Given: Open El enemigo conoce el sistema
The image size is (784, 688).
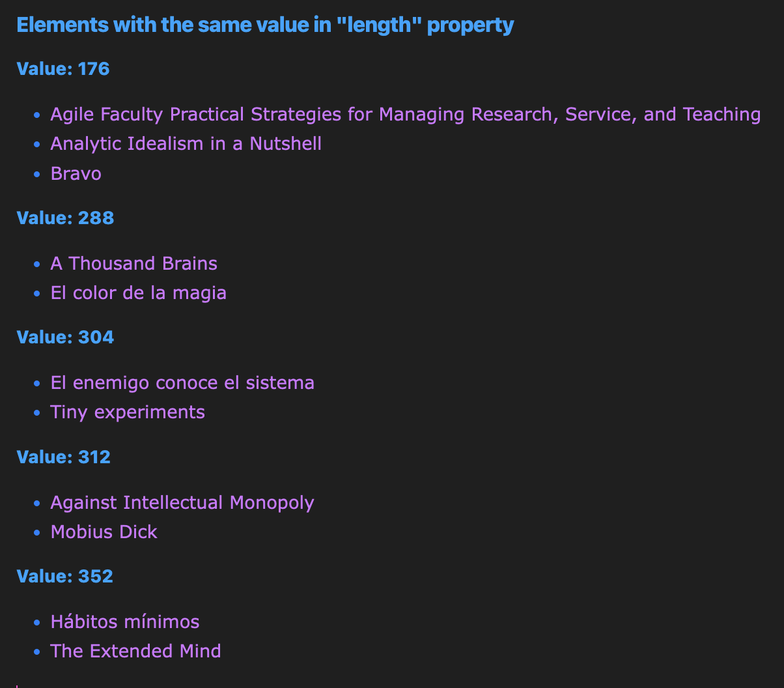Looking at the screenshot, I should tap(182, 382).
